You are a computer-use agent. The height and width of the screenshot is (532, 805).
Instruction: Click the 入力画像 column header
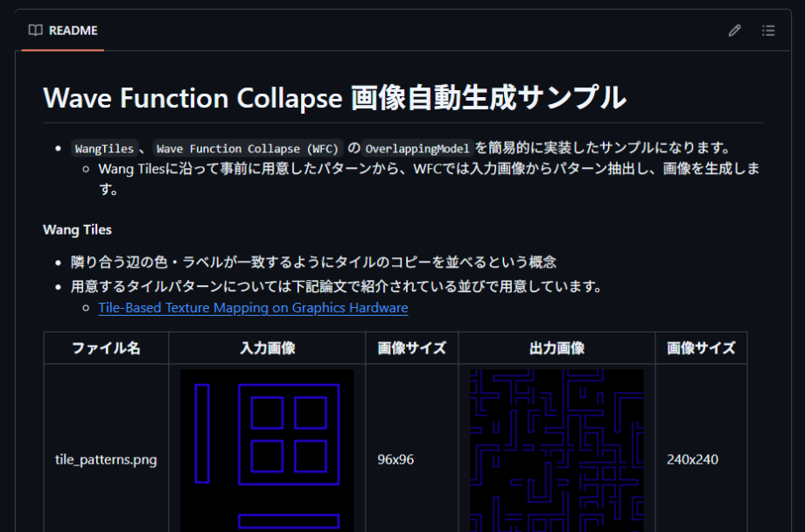tap(267, 348)
